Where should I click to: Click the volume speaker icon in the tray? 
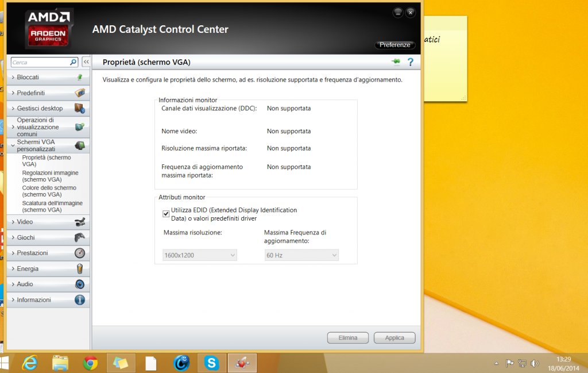535,363
